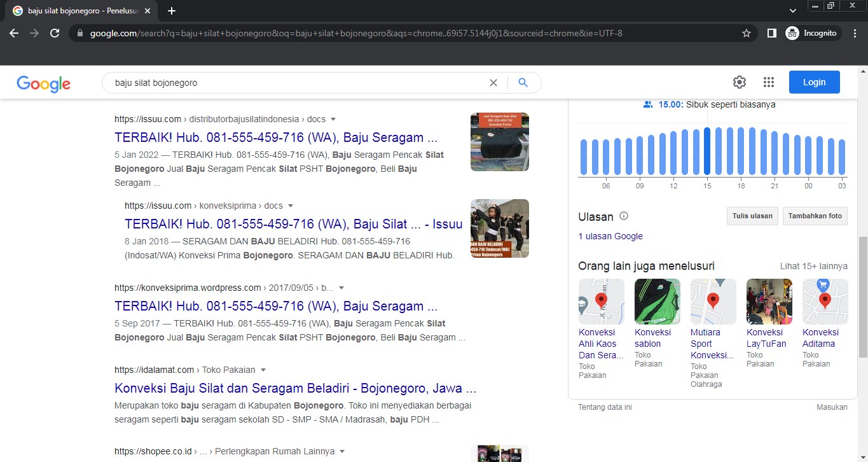
Task: Expand the distributorbajusilatindonesia result dropdown arrow
Action: 333,119
